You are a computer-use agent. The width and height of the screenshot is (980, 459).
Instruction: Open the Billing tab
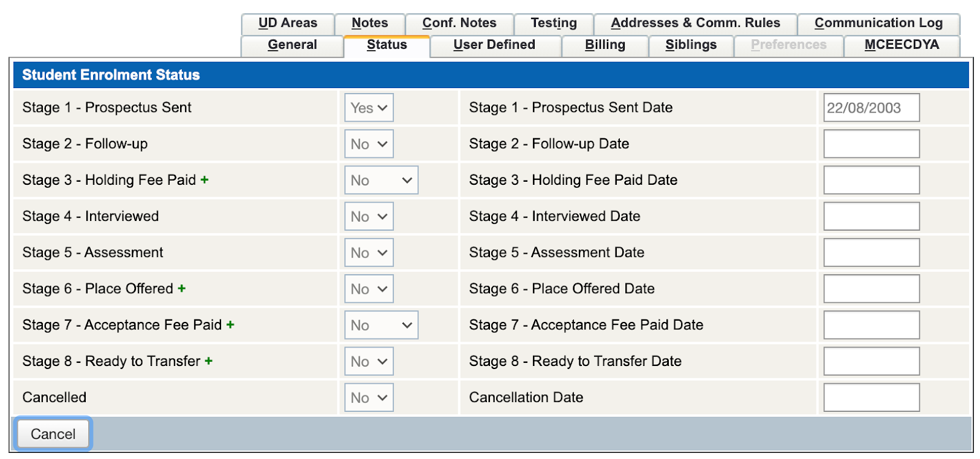[x=605, y=45]
